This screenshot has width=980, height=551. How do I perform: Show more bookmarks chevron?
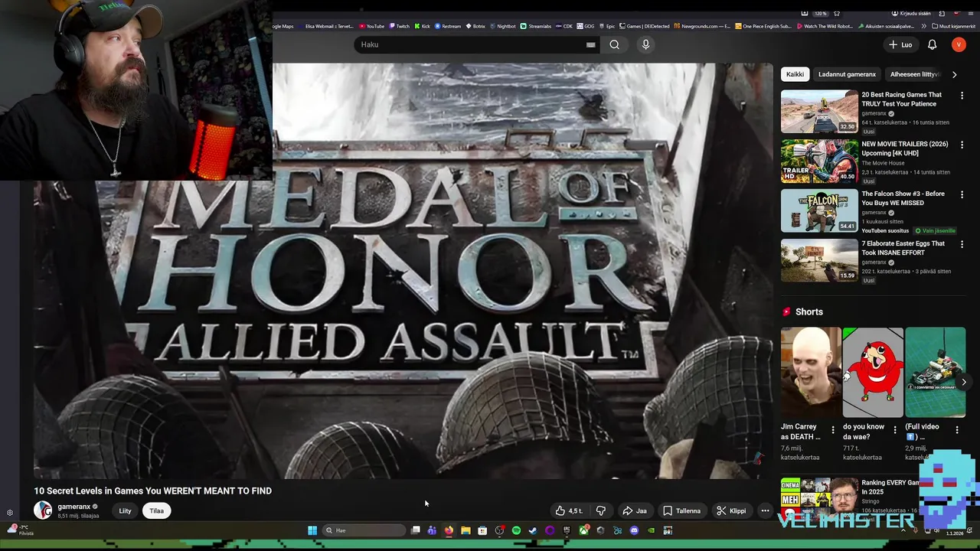[923, 26]
